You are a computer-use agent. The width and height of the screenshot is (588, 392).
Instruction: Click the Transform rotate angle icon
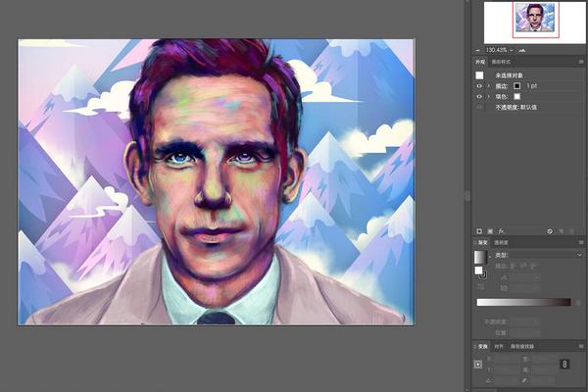489,380
